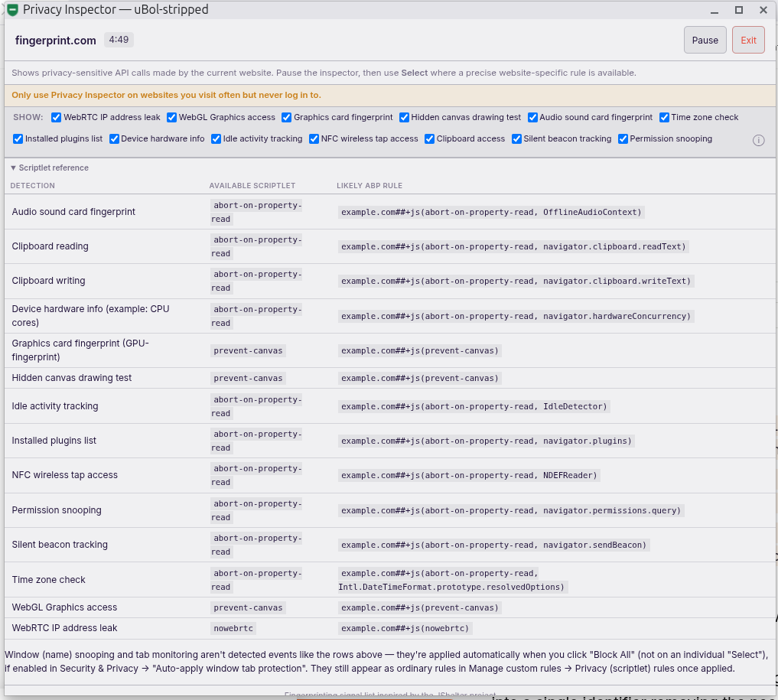Click the info circle icon
This screenshot has width=778, height=700.
tap(758, 141)
